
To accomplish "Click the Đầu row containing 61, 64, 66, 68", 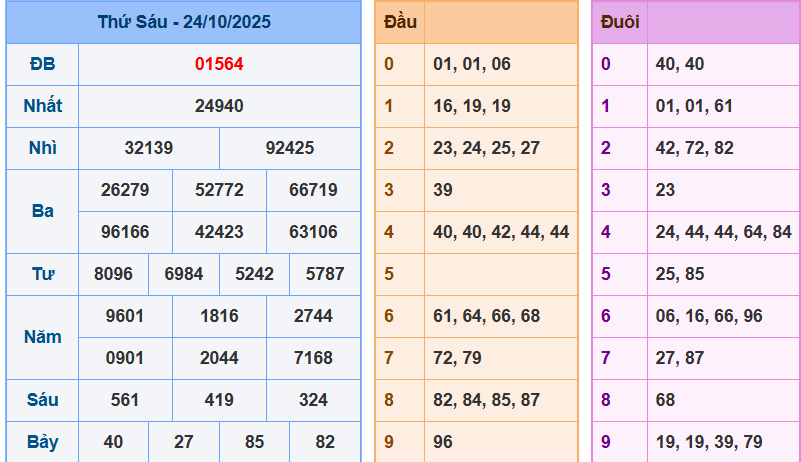I will point(487,316).
